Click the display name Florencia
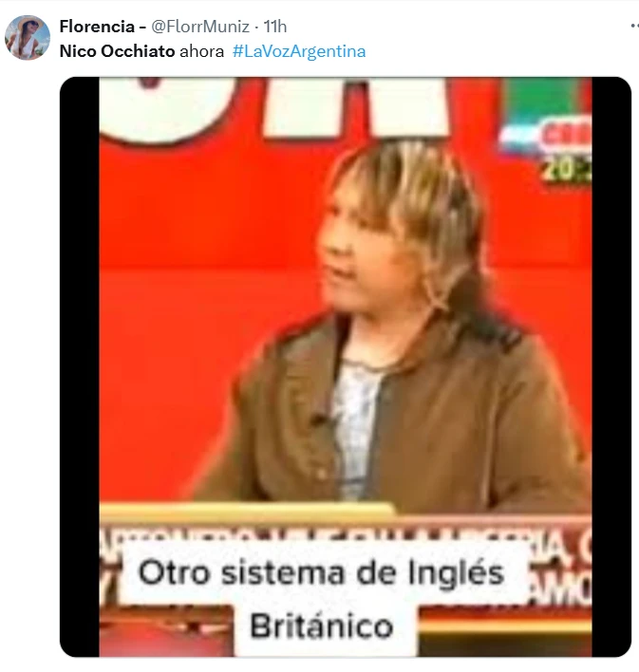The width and height of the screenshot is (639, 672). click(x=97, y=27)
